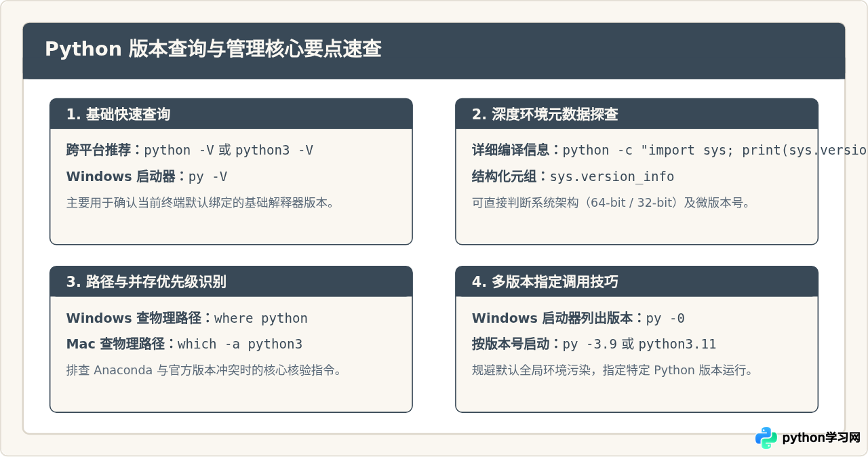
Task: Click the 'Windows 启动器' label in card 1
Action: pyautogui.click(x=121, y=176)
